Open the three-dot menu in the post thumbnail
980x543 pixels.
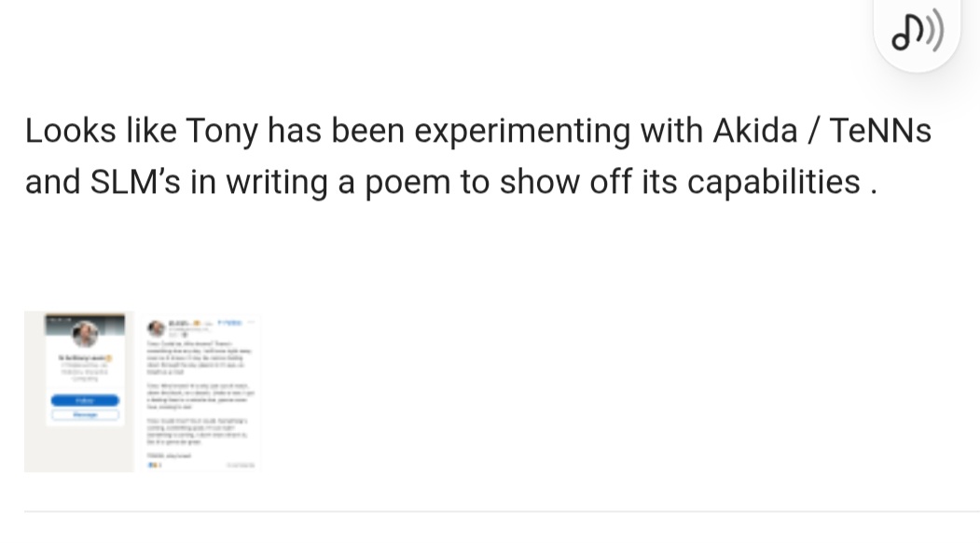tap(251, 322)
